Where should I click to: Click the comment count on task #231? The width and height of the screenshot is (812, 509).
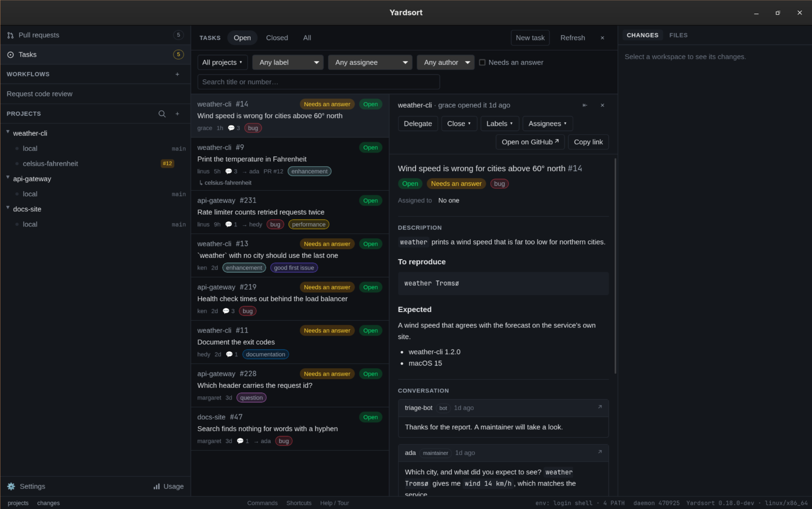(x=231, y=224)
